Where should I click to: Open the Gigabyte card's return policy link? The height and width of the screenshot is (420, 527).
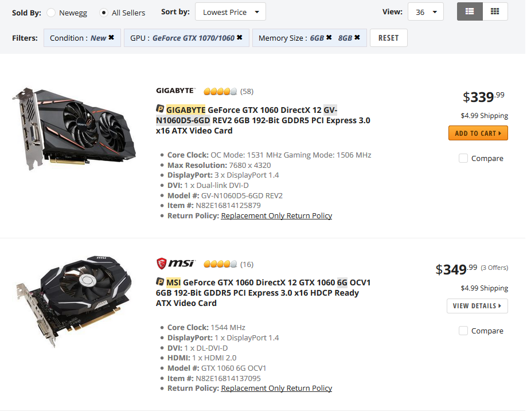pyautogui.click(x=276, y=216)
